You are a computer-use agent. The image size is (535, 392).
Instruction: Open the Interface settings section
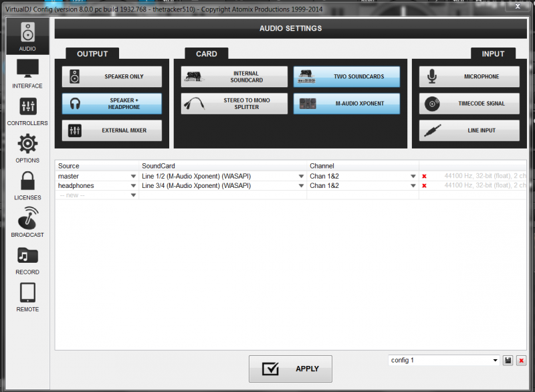pyautogui.click(x=27, y=74)
